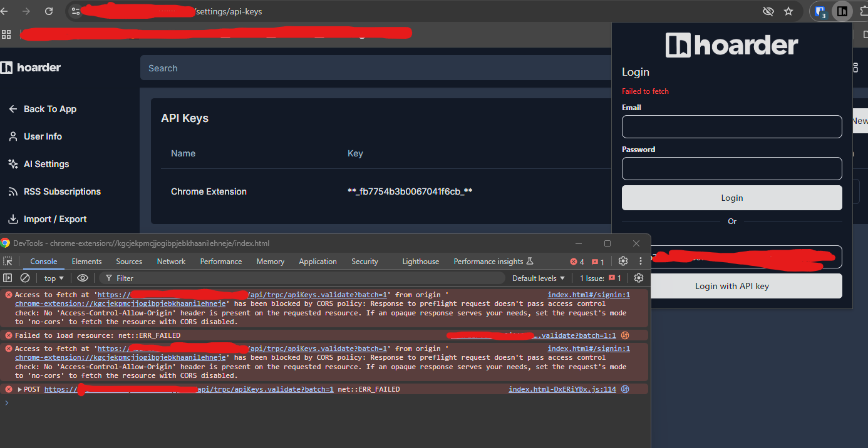Viewport: 868px width, 448px height.
Task: Click the crossed-out eye icon in address bar
Action: [768, 11]
